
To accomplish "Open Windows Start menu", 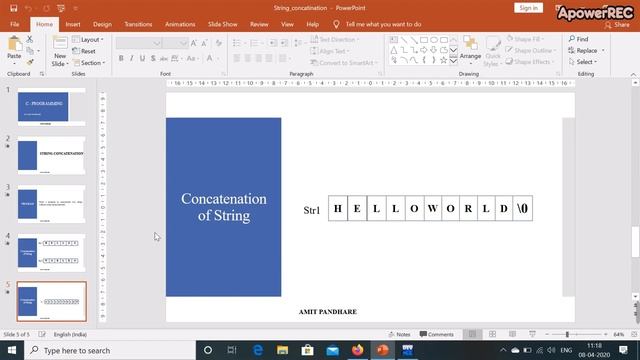I will click(12, 350).
